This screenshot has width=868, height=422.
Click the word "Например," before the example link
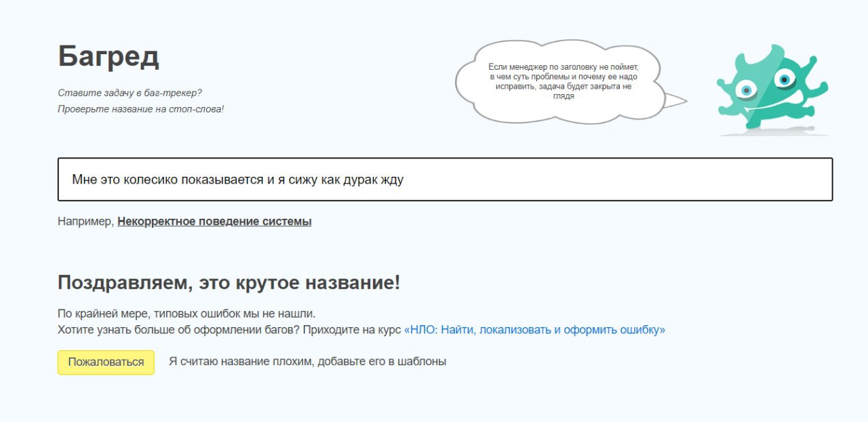86,221
